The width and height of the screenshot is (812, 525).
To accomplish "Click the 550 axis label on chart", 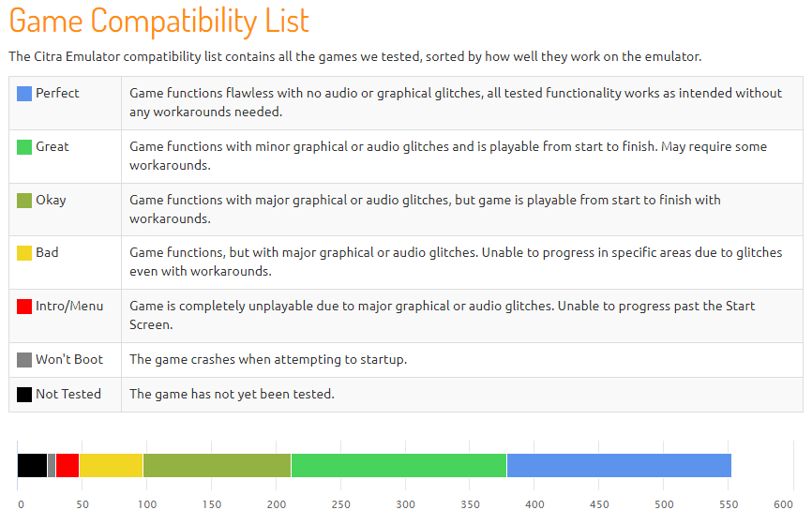I will coord(729,504).
